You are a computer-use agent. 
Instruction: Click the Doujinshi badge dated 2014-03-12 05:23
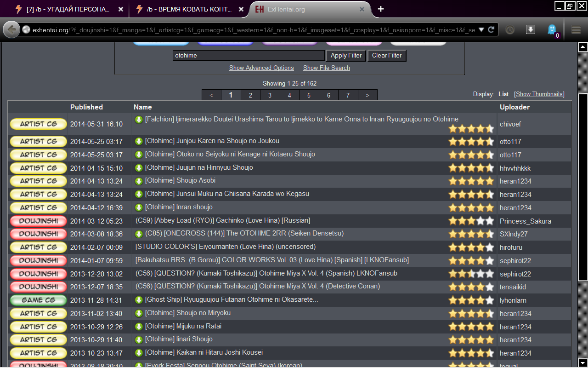[x=38, y=221]
